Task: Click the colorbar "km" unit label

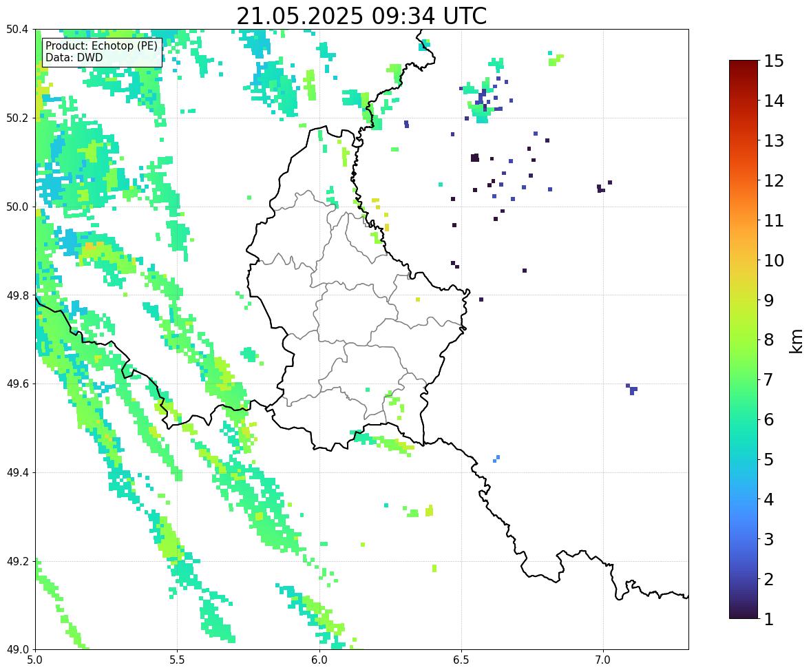Action: [797, 341]
